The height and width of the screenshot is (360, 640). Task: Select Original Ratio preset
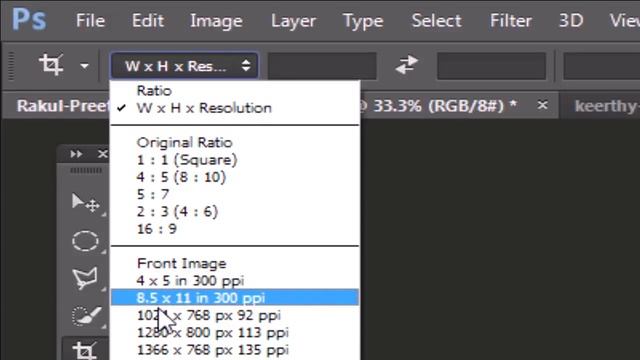point(235,142)
